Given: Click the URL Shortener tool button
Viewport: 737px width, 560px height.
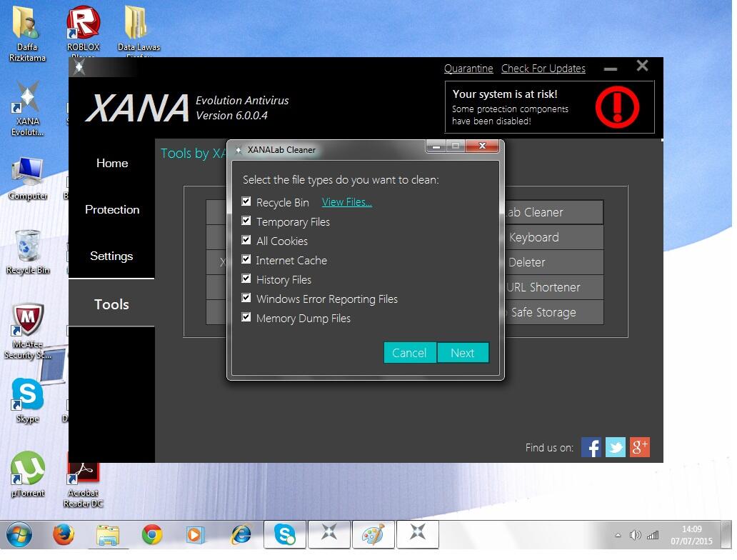Looking at the screenshot, I should pyautogui.click(x=553, y=287).
